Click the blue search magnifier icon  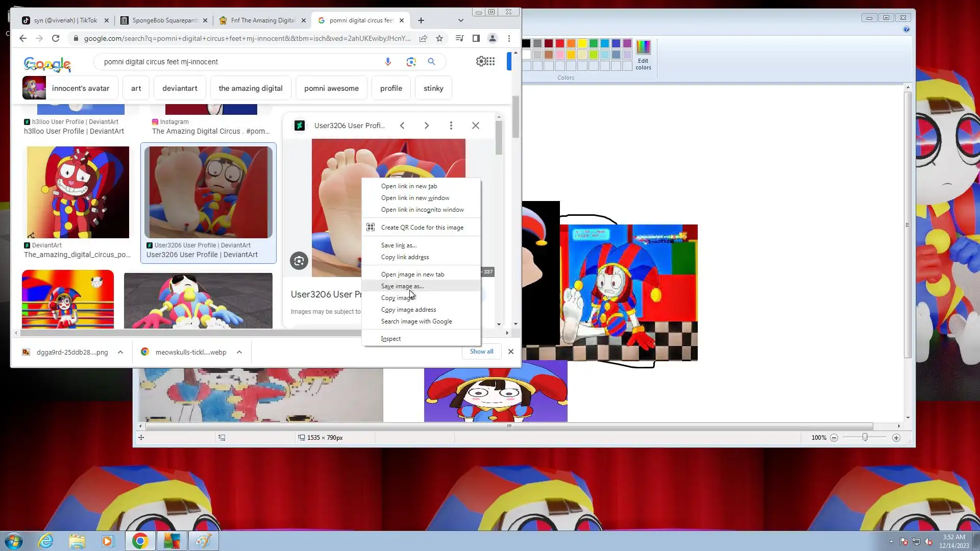point(432,62)
